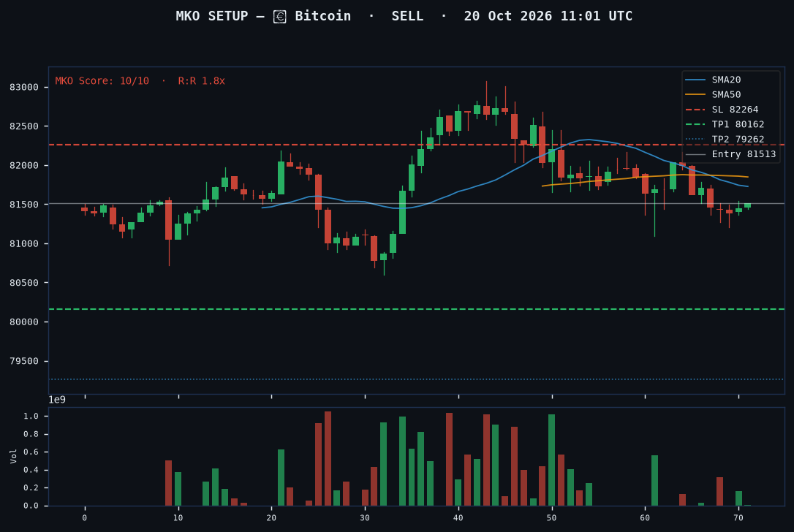Screen dimensions: 794x532
Task: Click the 1e9 volume scale label
Action: point(57,400)
